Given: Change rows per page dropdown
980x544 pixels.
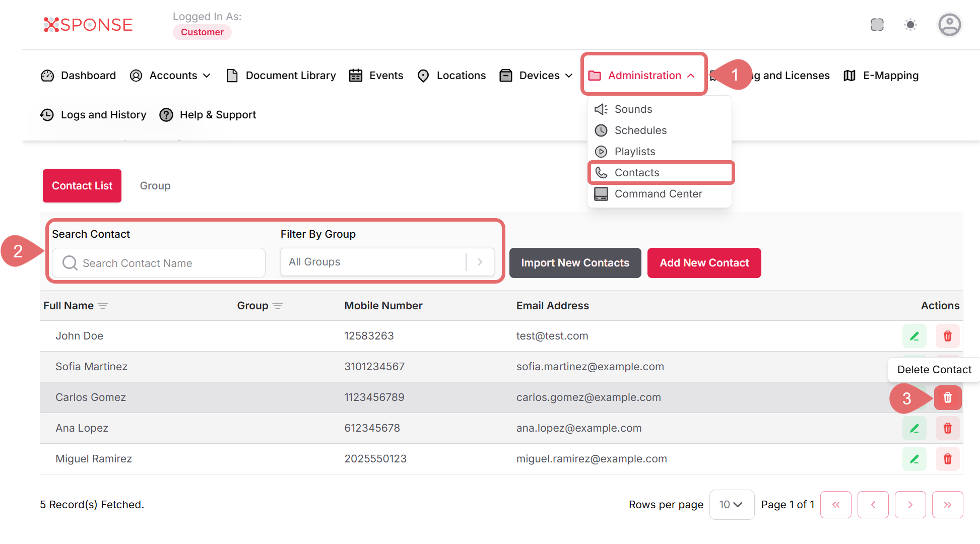Looking at the screenshot, I should (731, 505).
